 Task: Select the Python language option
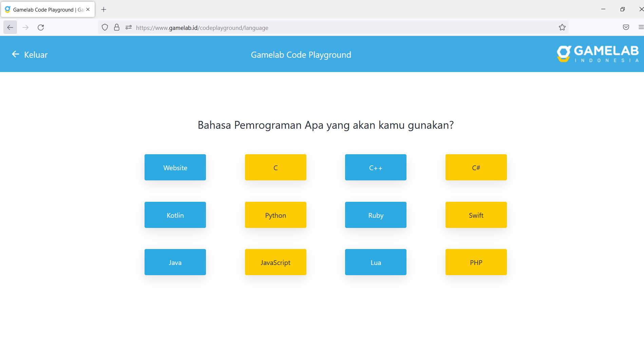point(275,215)
